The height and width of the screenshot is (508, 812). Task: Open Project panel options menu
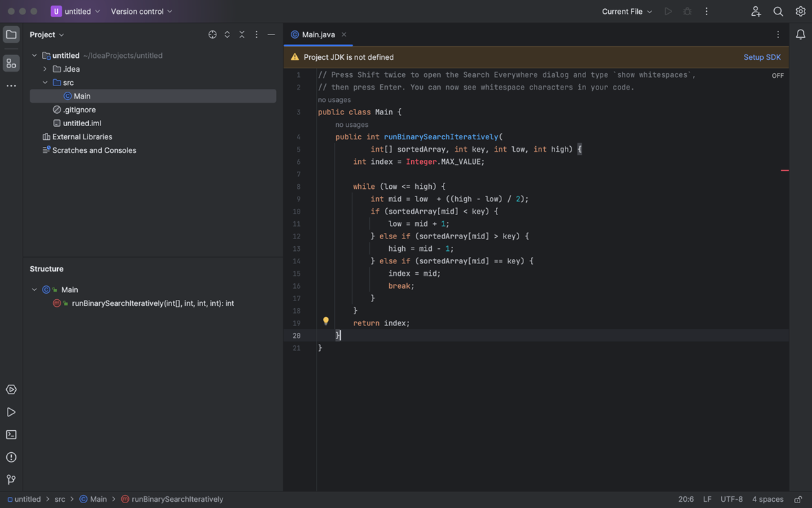(256, 34)
